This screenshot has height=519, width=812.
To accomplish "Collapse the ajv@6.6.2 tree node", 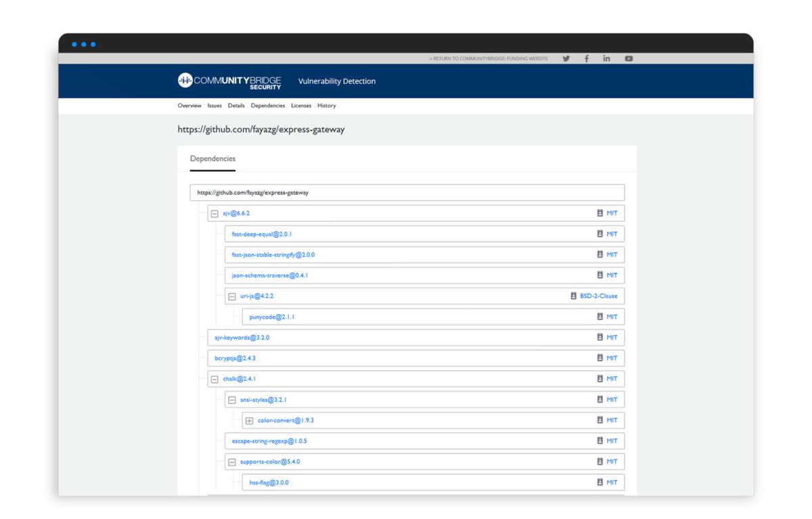I will click(x=215, y=214).
